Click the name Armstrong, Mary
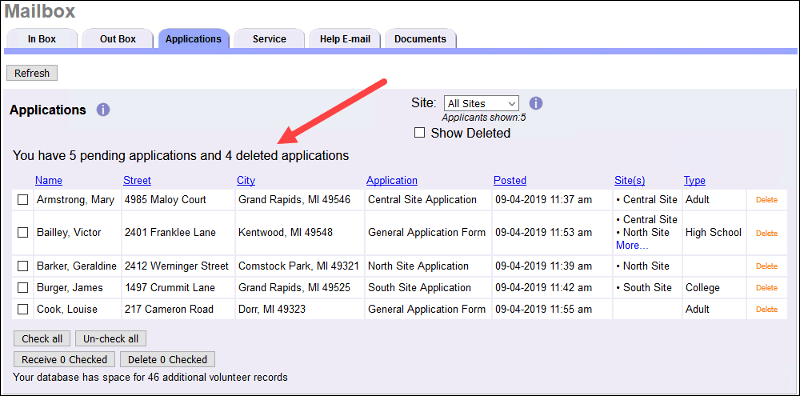This screenshot has height=396, width=800. point(76,200)
